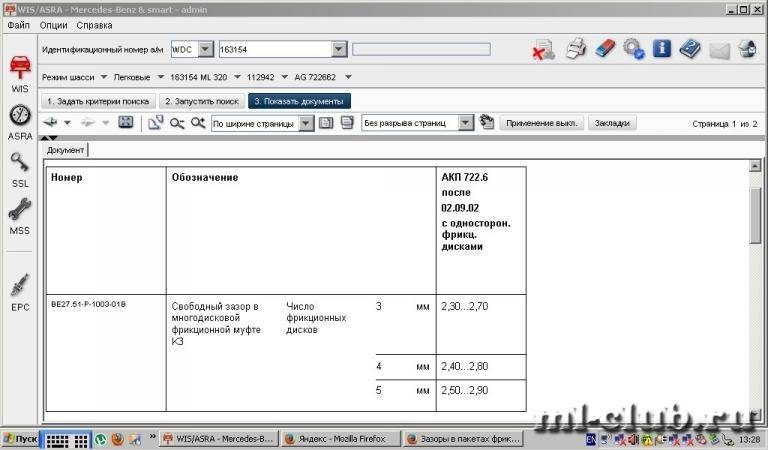Expand the quick launch overflow chevron
This screenshot has height=450, width=768.
[152, 435]
